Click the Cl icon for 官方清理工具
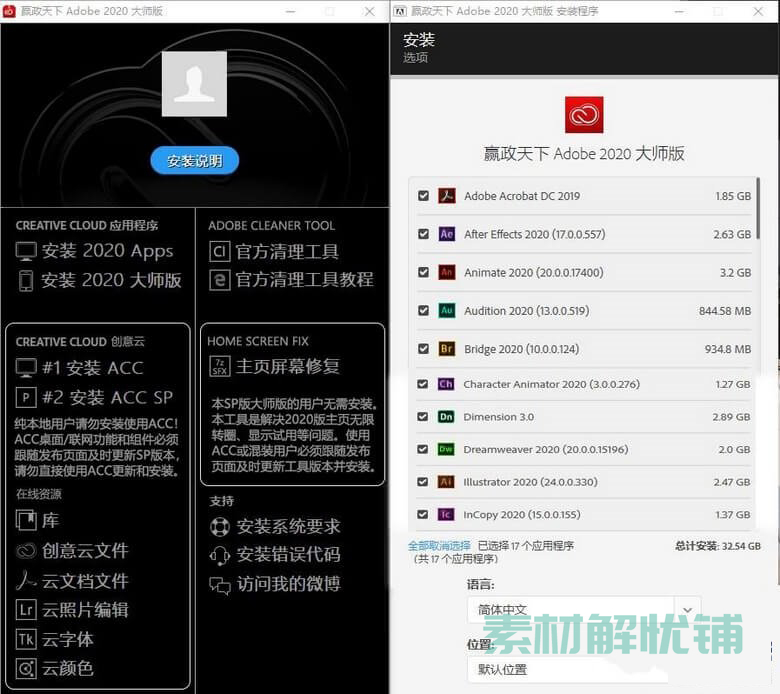Screen dimensions: 780x694 219,252
